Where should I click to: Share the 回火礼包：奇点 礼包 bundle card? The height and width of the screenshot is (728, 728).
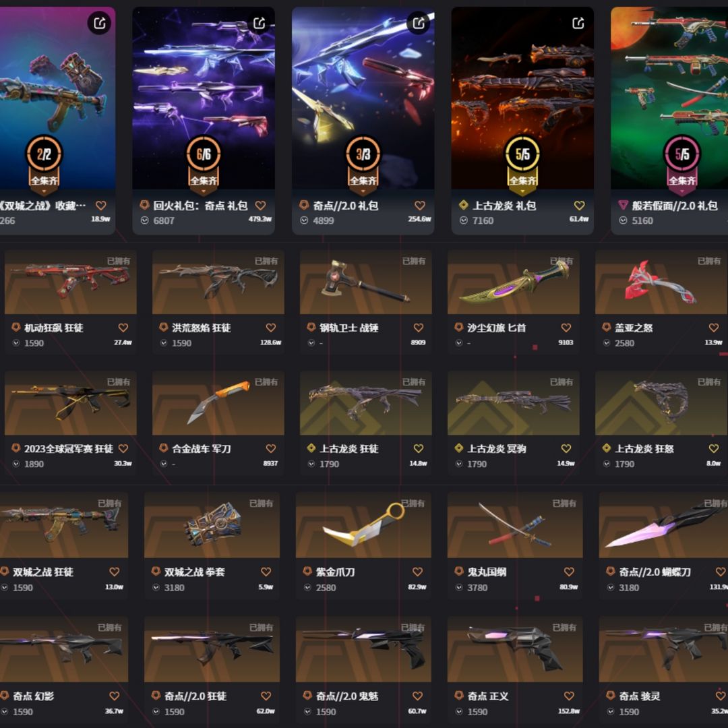(259, 23)
